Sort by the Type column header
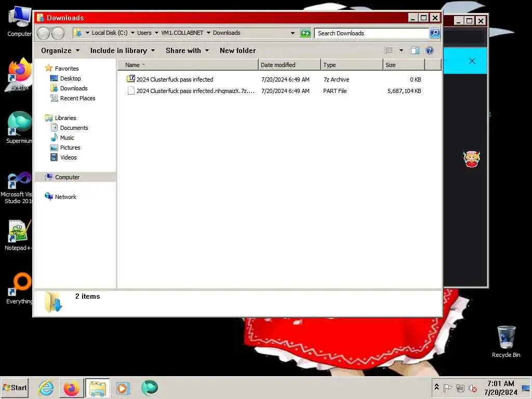 tap(352, 65)
